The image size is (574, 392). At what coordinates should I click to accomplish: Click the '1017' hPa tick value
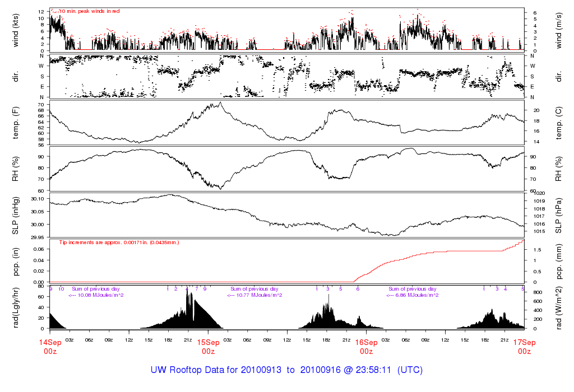coord(540,216)
